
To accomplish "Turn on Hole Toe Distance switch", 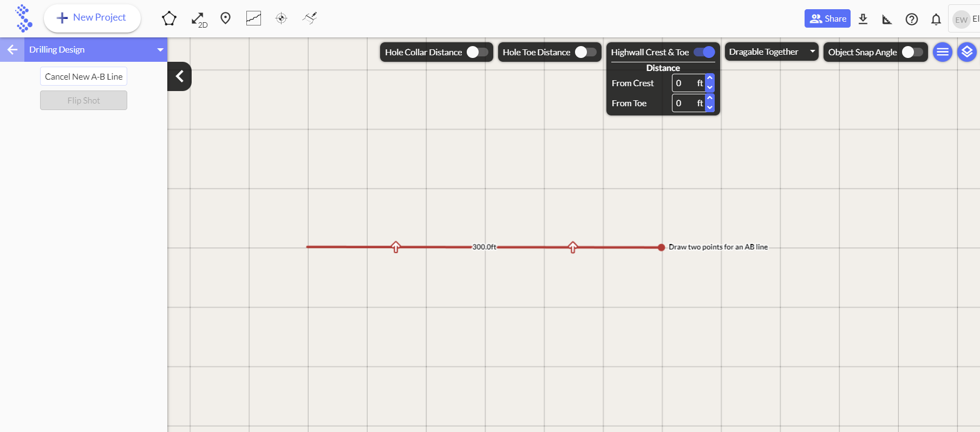I will [x=585, y=52].
